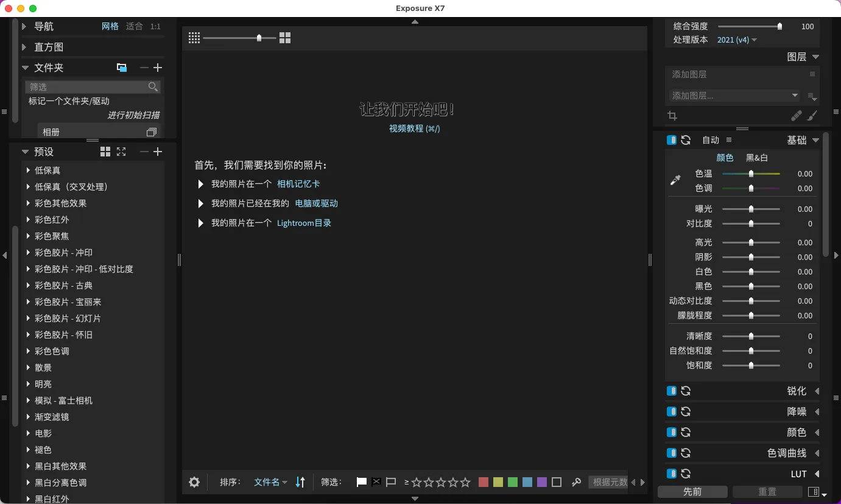Expand presets panel fullscreen icon
This screenshot has width=841, height=504.
pyautogui.click(x=121, y=152)
